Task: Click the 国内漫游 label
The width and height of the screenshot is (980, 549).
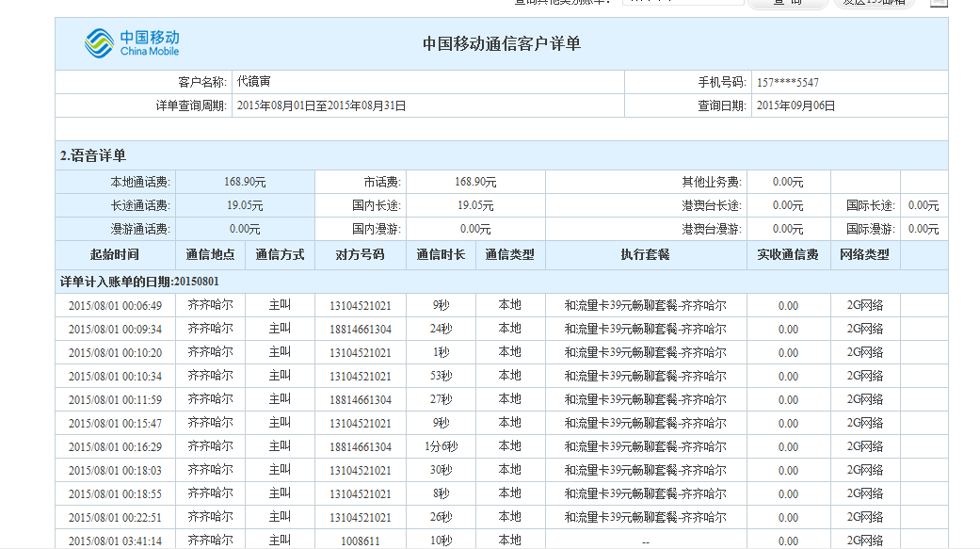Action: [x=377, y=229]
